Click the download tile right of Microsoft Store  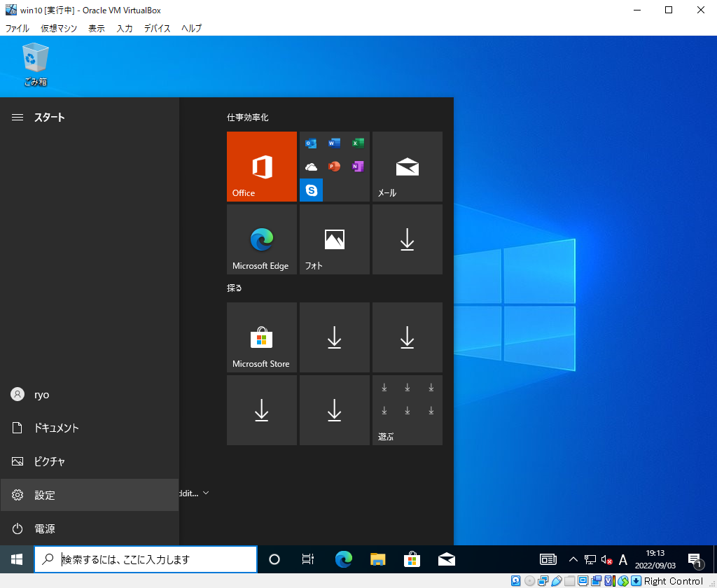[334, 337]
